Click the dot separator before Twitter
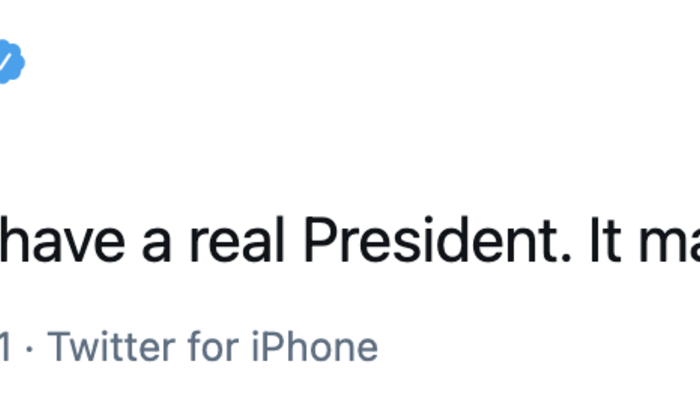Image resolution: width=700 pixels, height=400 pixels. click(x=30, y=348)
